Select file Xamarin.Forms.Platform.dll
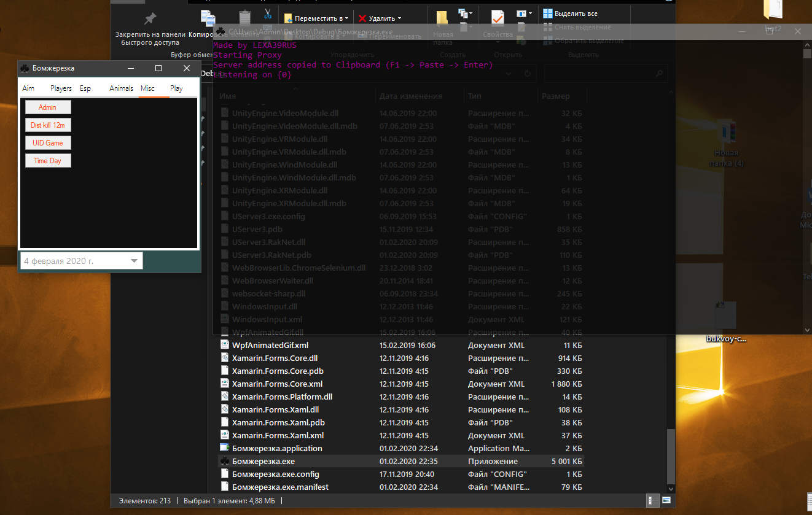This screenshot has height=515, width=812. pyautogui.click(x=282, y=397)
